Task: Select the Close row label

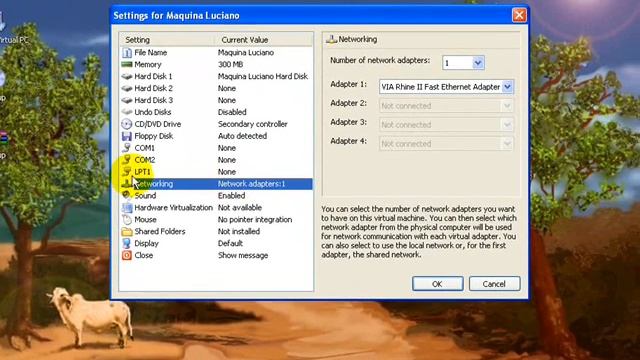Action: coord(144,255)
